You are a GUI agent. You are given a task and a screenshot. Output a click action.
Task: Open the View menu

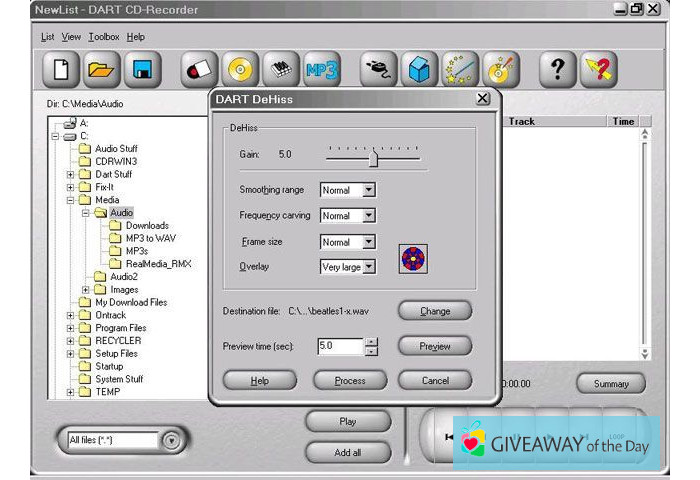[71, 37]
